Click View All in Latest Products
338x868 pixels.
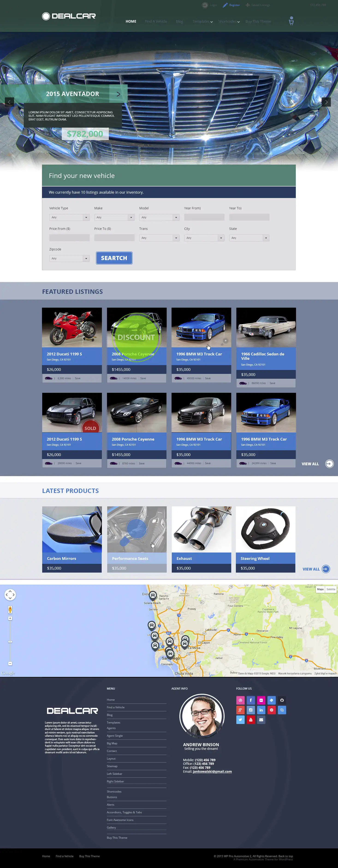pos(316,569)
